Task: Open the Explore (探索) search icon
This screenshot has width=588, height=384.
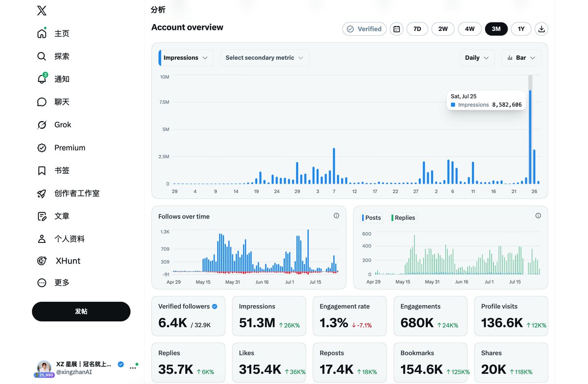Action: pos(42,56)
